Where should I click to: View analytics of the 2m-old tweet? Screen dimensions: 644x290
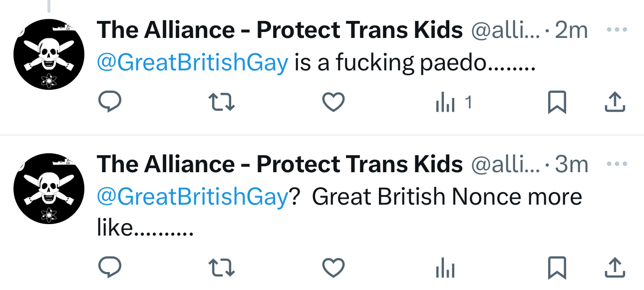[x=446, y=103]
